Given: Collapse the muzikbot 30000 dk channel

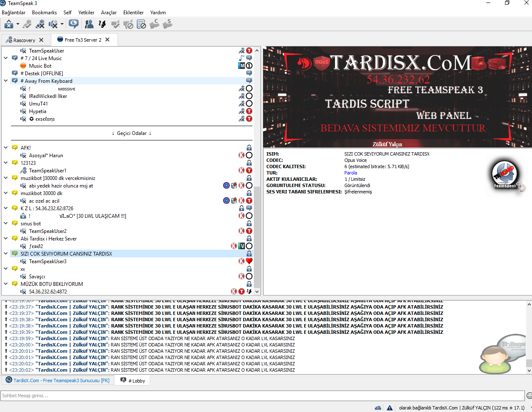Looking at the screenshot, I should 6,193.
